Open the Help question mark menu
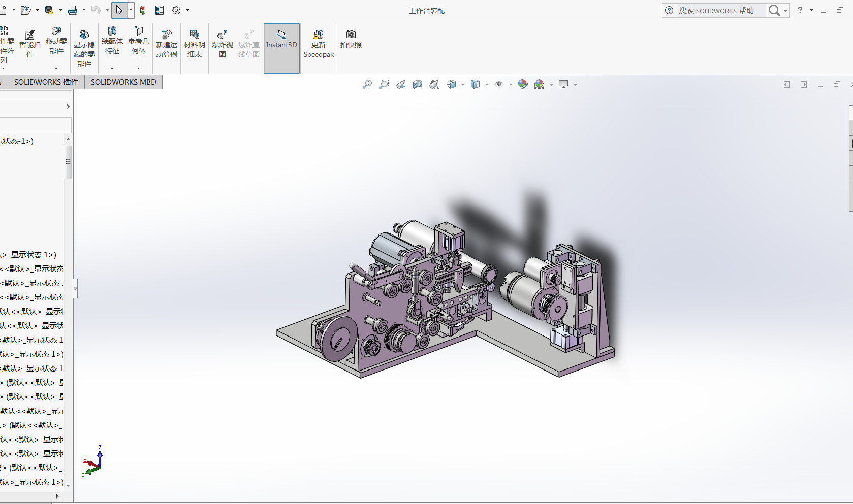Image resolution: width=853 pixels, height=504 pixels. [x=800, y=10]
